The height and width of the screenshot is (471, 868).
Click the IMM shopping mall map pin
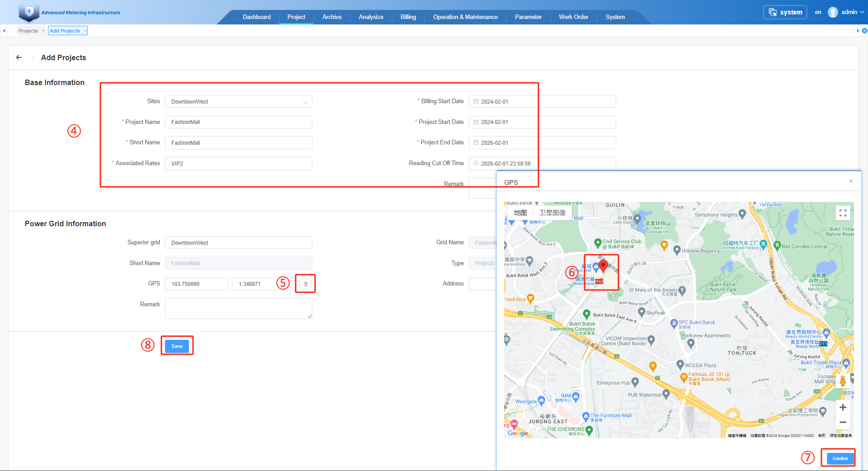pos(576,396)
